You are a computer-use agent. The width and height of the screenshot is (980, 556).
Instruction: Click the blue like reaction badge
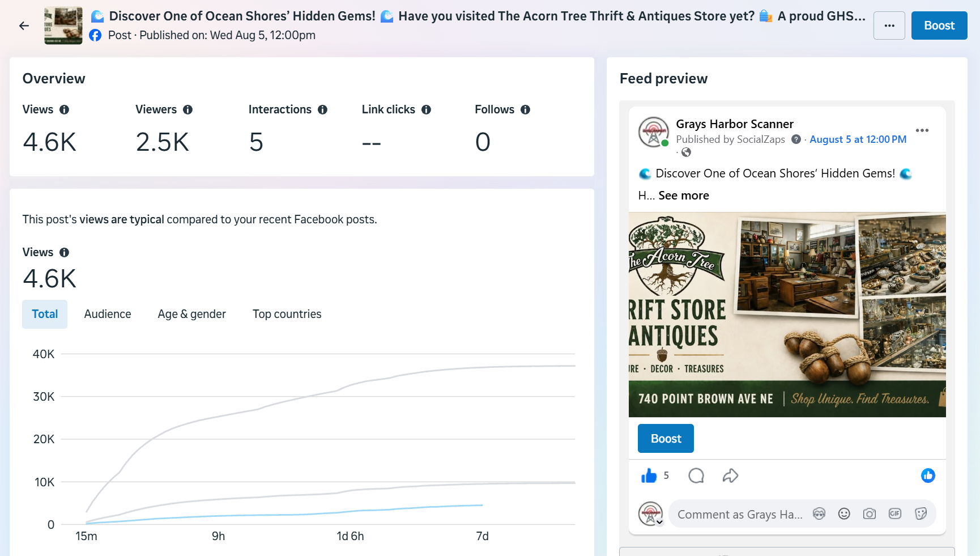click(x=928, y=476)
